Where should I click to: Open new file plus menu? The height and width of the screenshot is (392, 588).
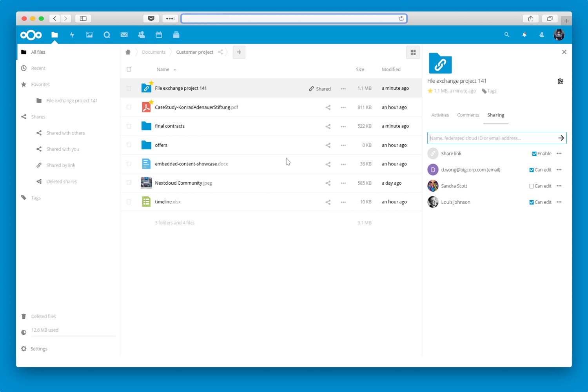(239, 52)
